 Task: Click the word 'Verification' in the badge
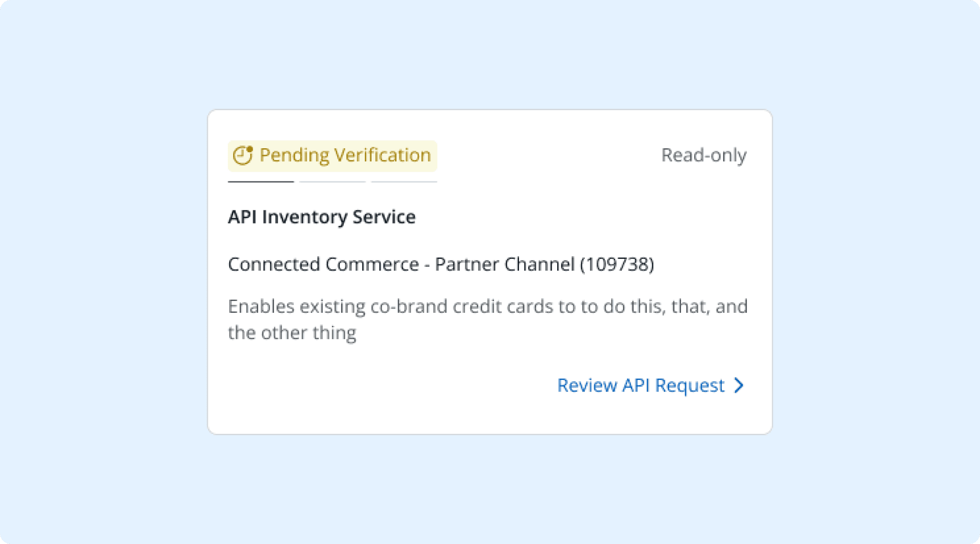(382, 155)
